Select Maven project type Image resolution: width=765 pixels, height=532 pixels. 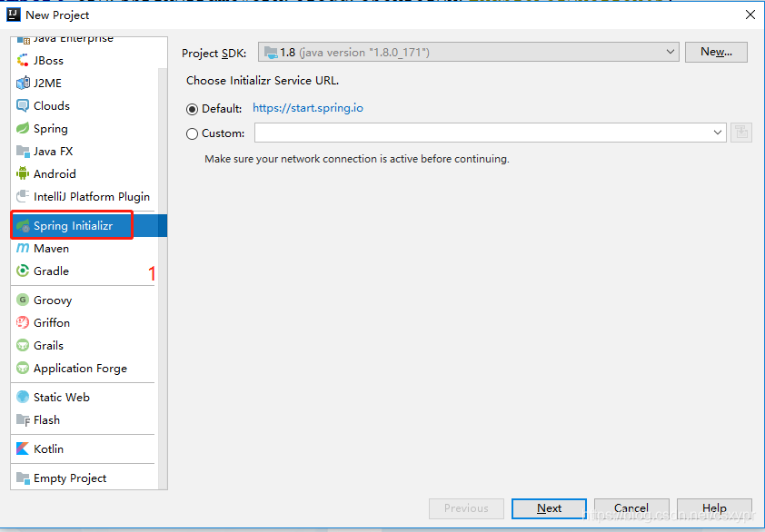[x=84, y=248]
